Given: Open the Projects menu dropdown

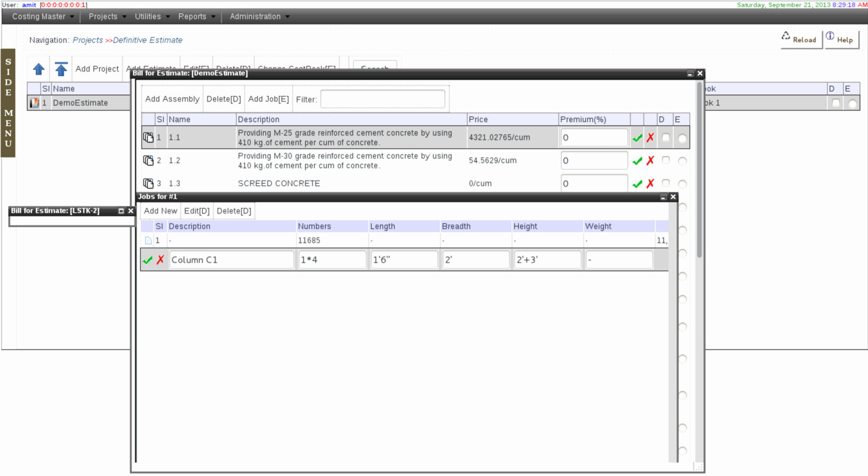Looking at the screenshot, I should click(105, 16).
